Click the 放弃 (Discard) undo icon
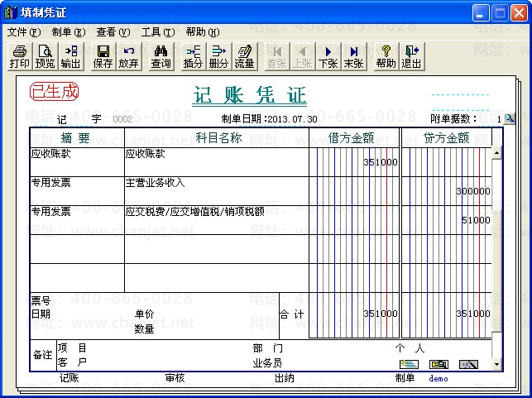Viewport: 532px width, 398px height. pos(128,56)
